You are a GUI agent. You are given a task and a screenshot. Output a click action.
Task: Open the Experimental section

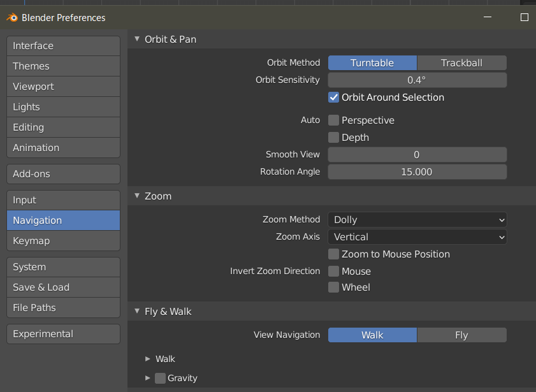point(63,334)
